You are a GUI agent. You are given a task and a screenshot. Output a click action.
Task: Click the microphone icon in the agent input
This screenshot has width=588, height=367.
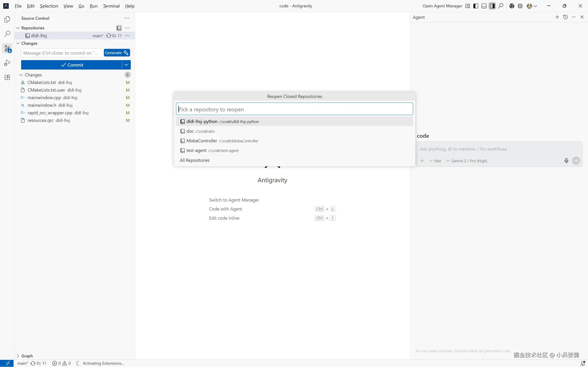(566, 161)
